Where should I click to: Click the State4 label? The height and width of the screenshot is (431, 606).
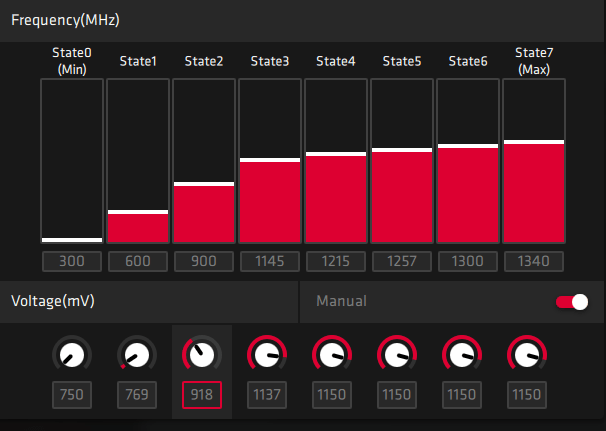pyautogui.click(x=336, y=61)
